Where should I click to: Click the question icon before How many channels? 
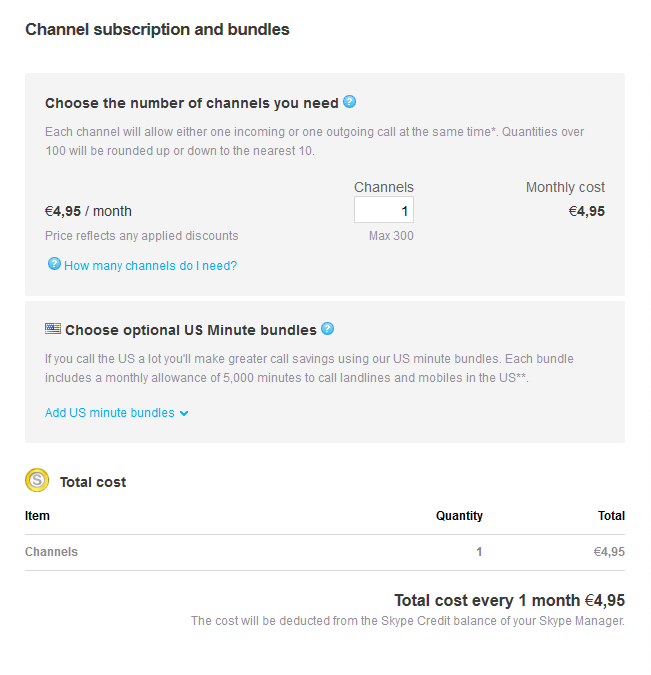[54, 263]
